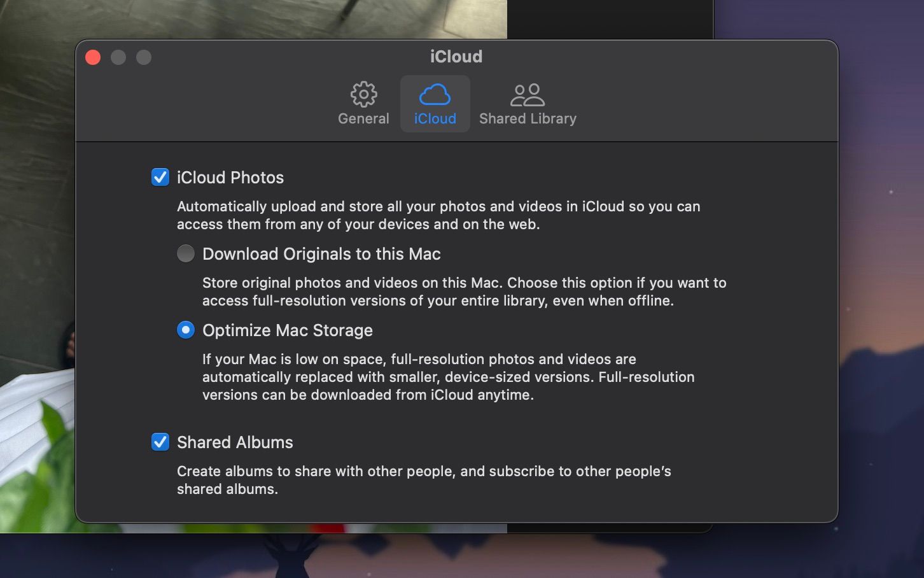This screenshot has height=578, width=924.
Task: Click the iCloud window title
Action: click(x=456, y=57)
